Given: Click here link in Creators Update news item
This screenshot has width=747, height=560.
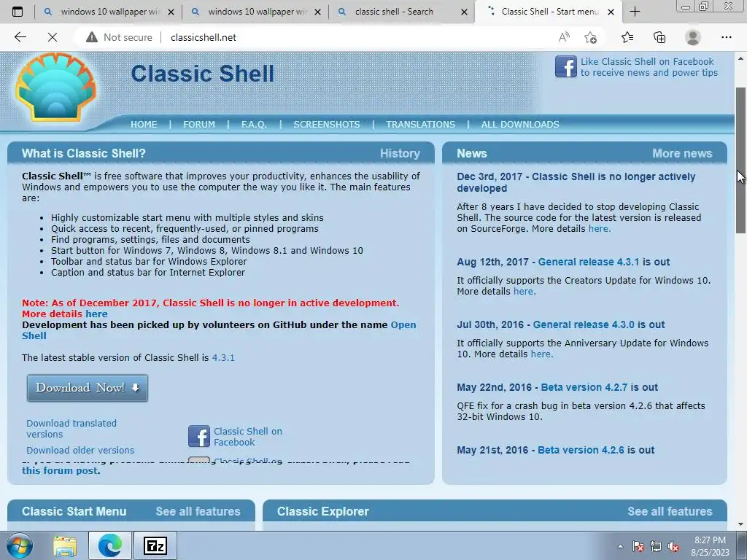Looking at the screenshot, I should (524, 292).
